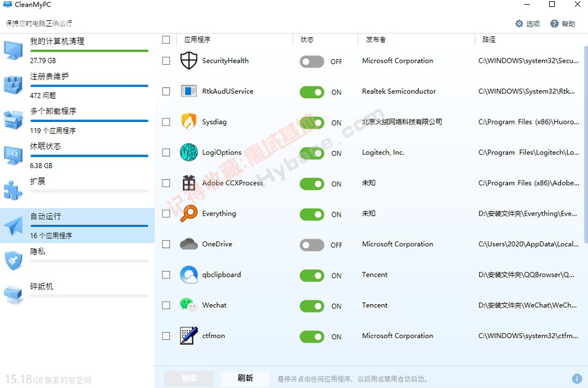Tick the Wechat row checkbox
Image resolution: width=588 pixels, height=388 pixels.
166,305
